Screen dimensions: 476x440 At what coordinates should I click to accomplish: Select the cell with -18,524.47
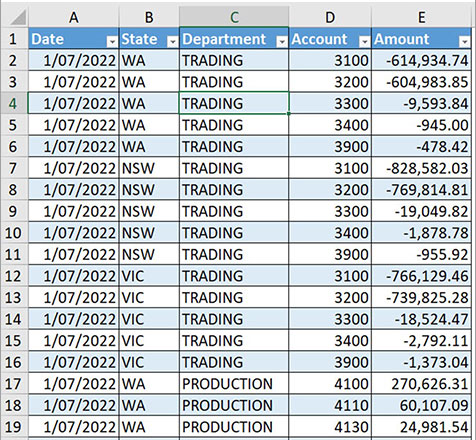[x=421, y=319]
